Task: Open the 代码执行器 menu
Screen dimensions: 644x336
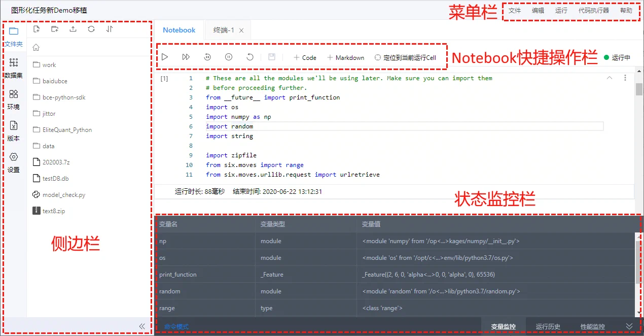Action: click(594, 10)
